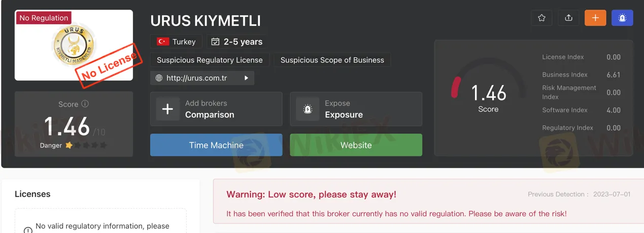Select the Suspicious Scope of Business tag
Viewport: 644px width, 233px height.
332,60
